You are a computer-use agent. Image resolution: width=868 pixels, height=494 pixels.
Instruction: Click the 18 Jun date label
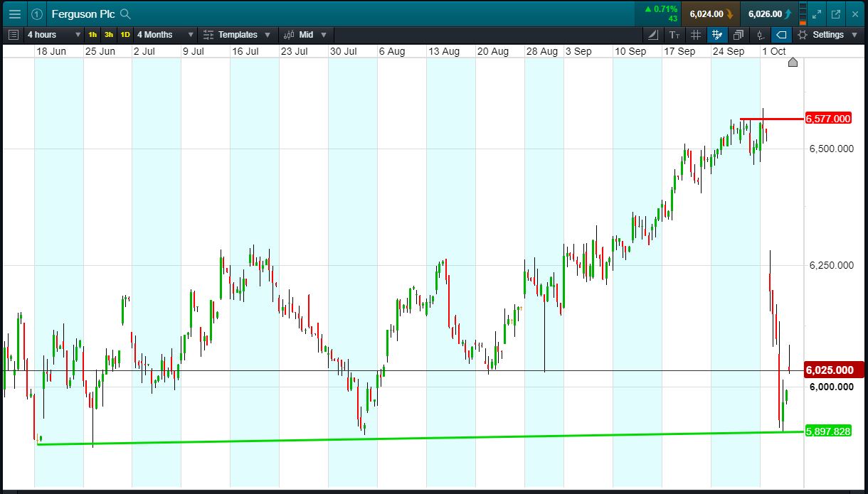pyautogui.click(x=51, y=51)
